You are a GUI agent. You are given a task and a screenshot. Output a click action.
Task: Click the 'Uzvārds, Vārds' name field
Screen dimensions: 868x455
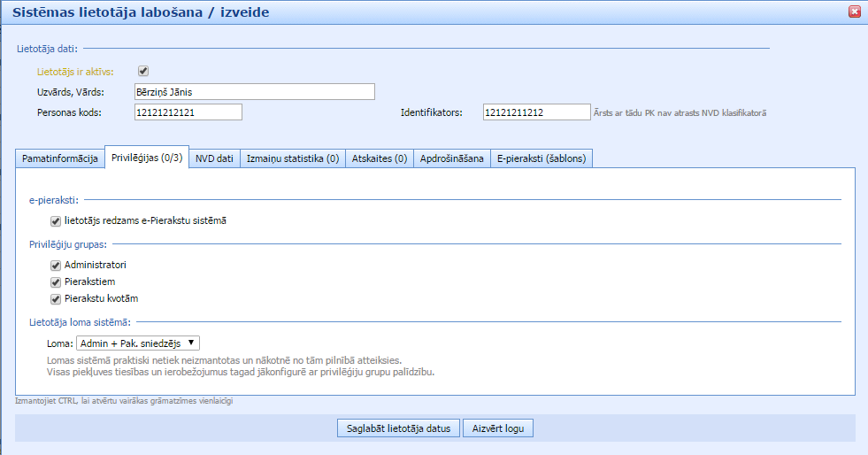point(254,91)
